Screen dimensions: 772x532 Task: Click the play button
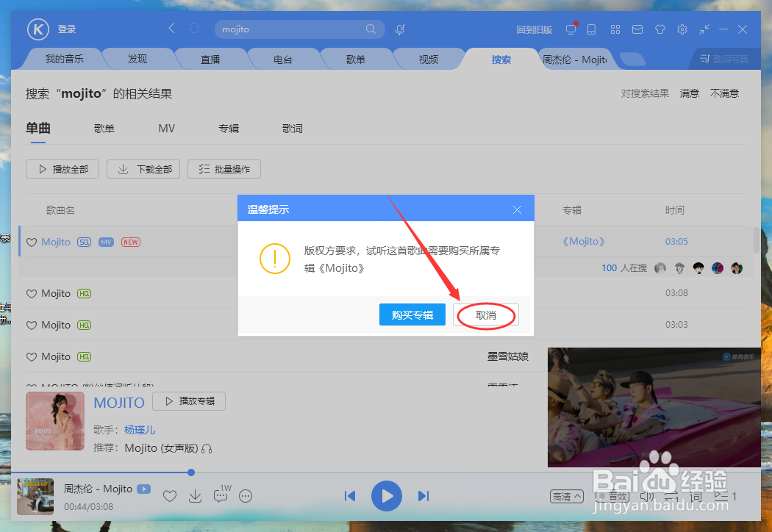[387, 496]
